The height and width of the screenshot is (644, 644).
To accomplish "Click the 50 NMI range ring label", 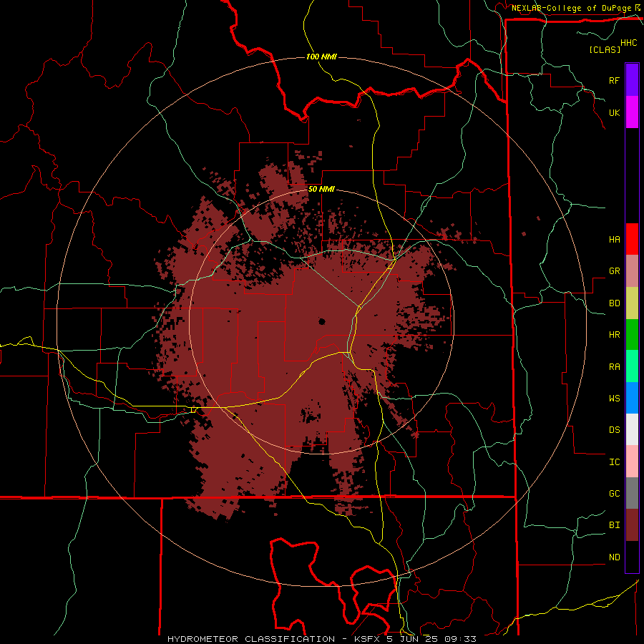I will click(321, 189).
